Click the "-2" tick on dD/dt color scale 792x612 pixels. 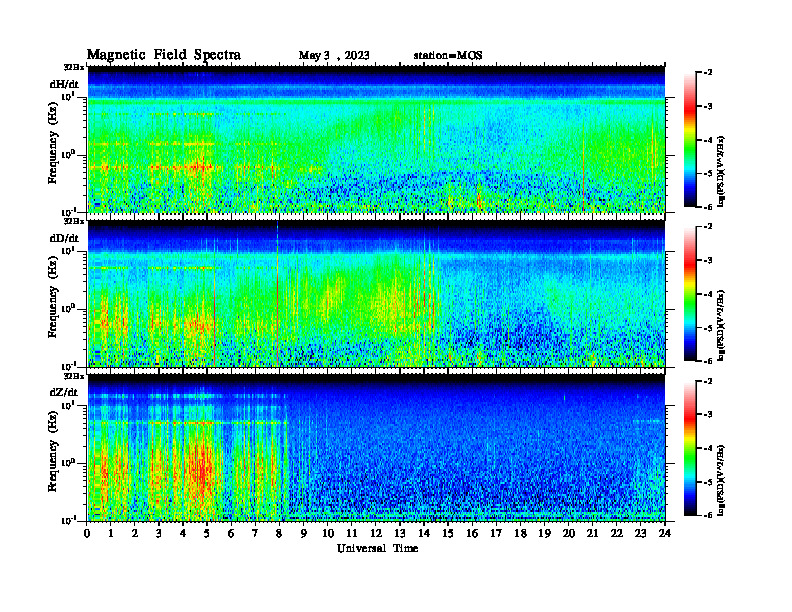pyautogui.click(x=708, y=227)
